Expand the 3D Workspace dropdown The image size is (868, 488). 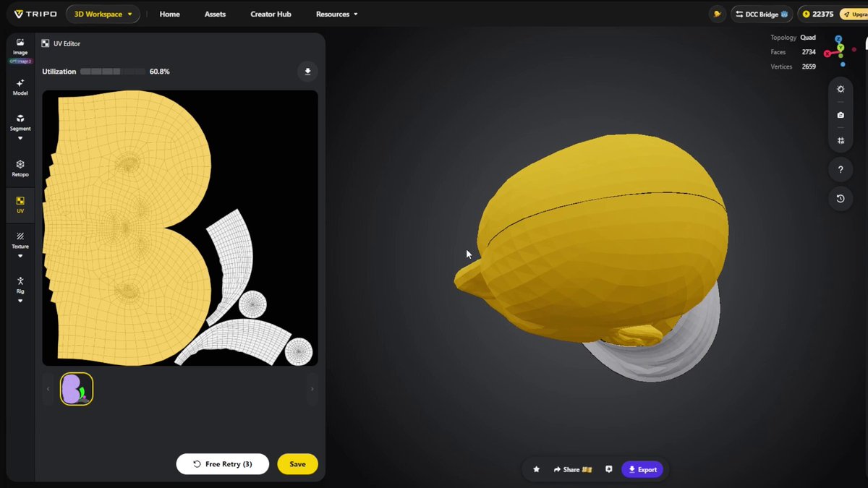click(x=103, y=14)
